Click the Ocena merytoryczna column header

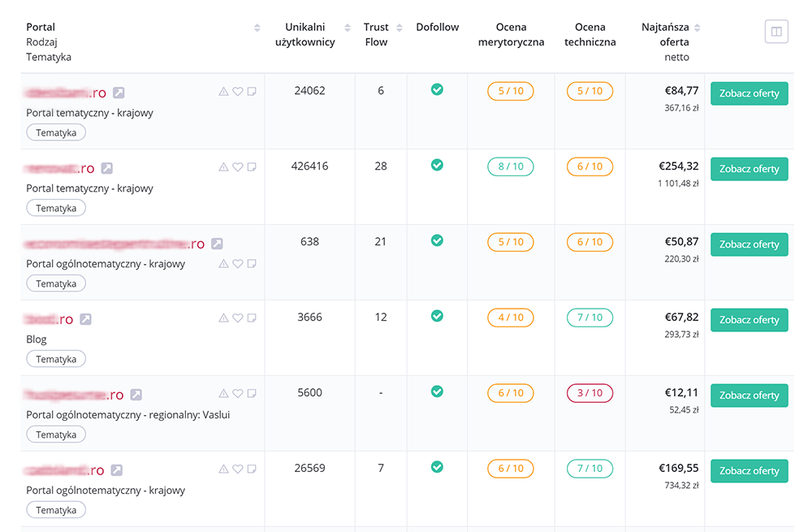(x=511, y=34)
